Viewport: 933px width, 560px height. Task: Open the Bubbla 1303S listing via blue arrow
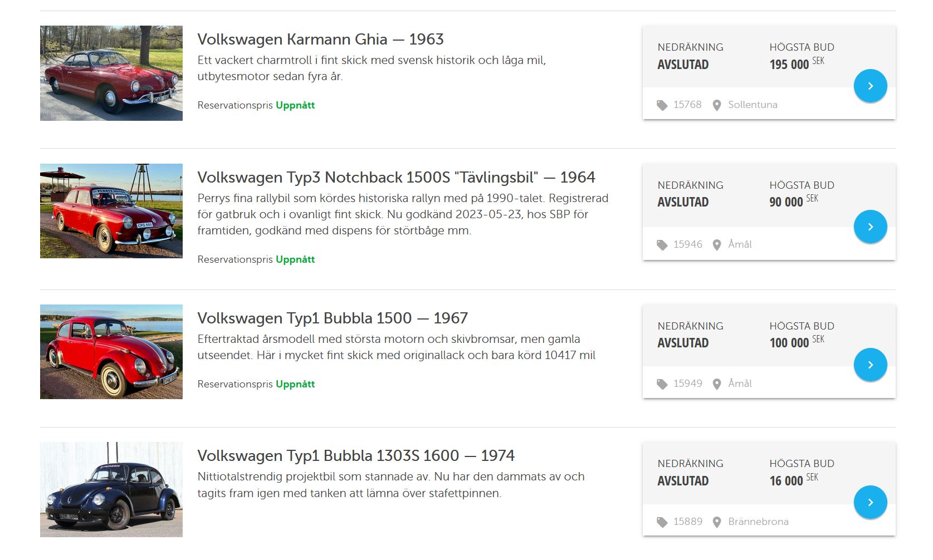click(870, 502)
